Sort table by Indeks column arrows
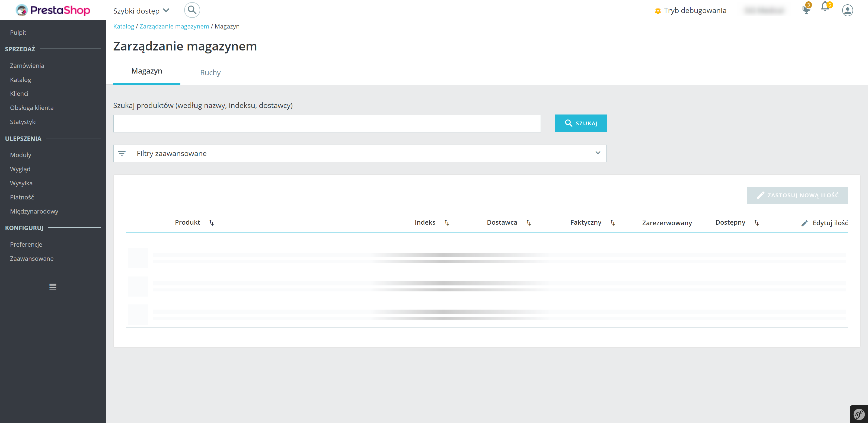Viewport: 868px width, 423px height. coord(447,223)
